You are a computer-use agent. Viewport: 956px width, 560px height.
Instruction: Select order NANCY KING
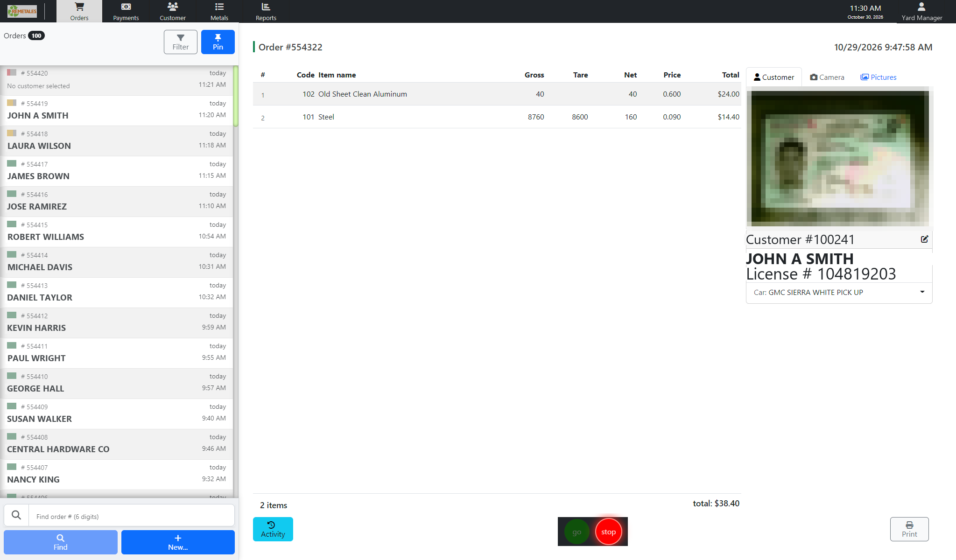click(x=116, y=475)
